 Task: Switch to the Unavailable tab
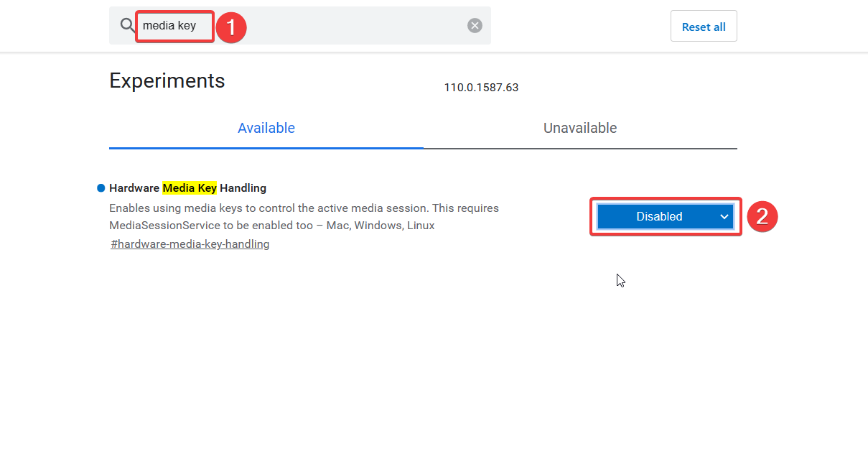coord(580,128)
